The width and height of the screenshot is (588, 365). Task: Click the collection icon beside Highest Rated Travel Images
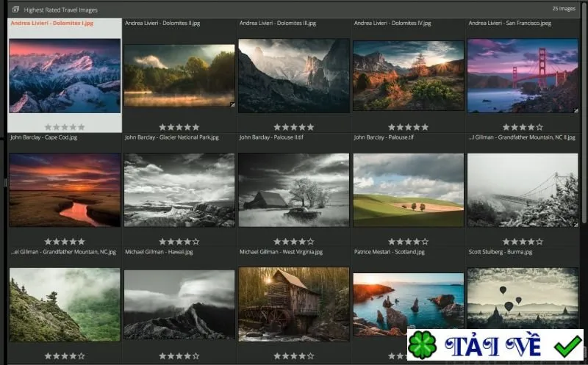pyautogui.click(x=15, y=10)
